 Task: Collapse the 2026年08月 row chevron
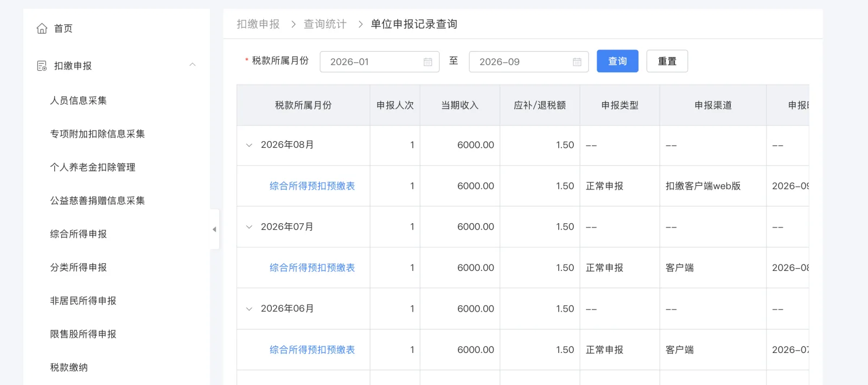pos(249,145)
